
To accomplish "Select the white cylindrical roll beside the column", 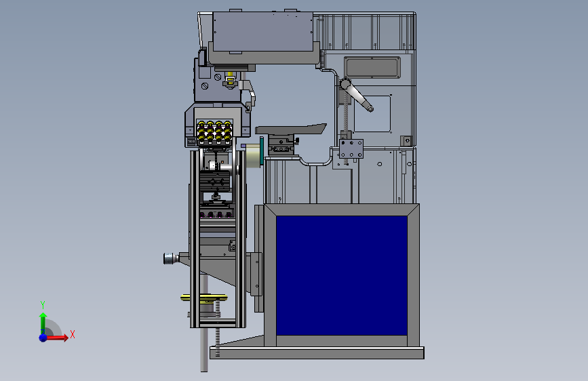I will pos(253,157).
